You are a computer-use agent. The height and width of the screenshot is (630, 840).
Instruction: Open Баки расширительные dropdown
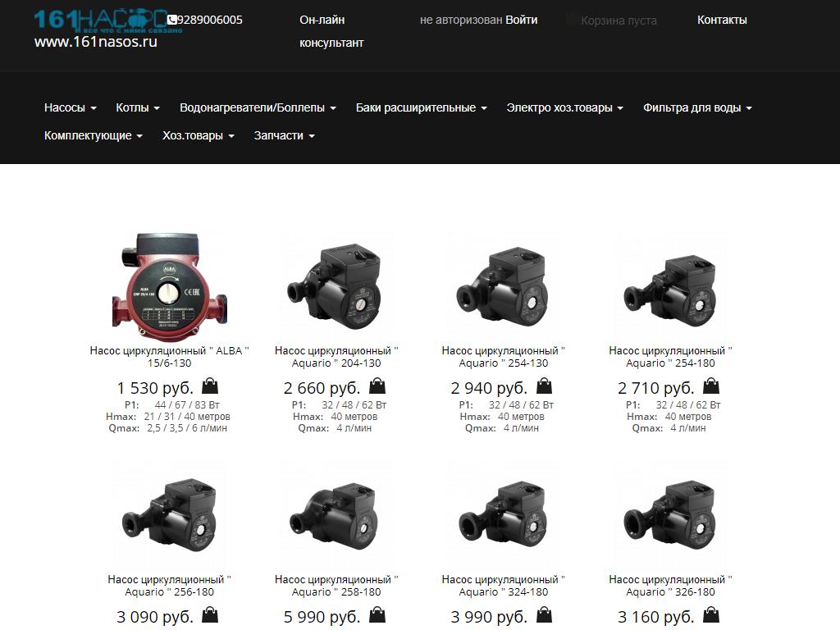[421, 107]
